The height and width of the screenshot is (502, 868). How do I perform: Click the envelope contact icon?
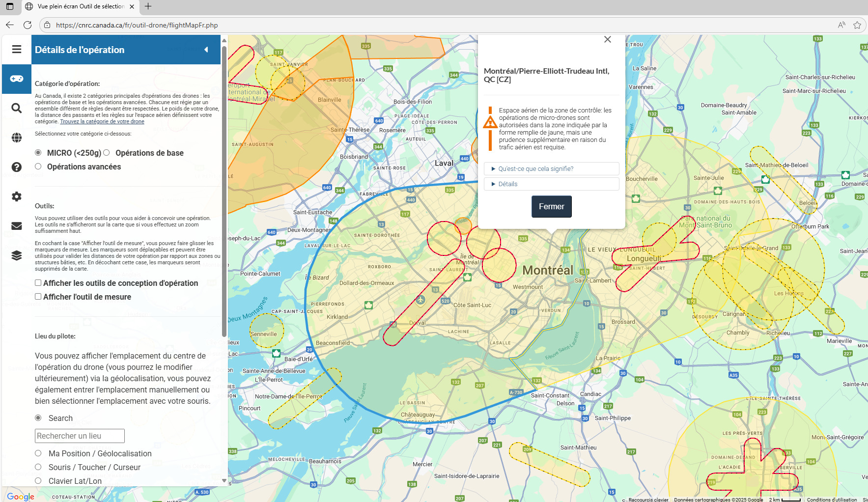(x=17, y=226)
